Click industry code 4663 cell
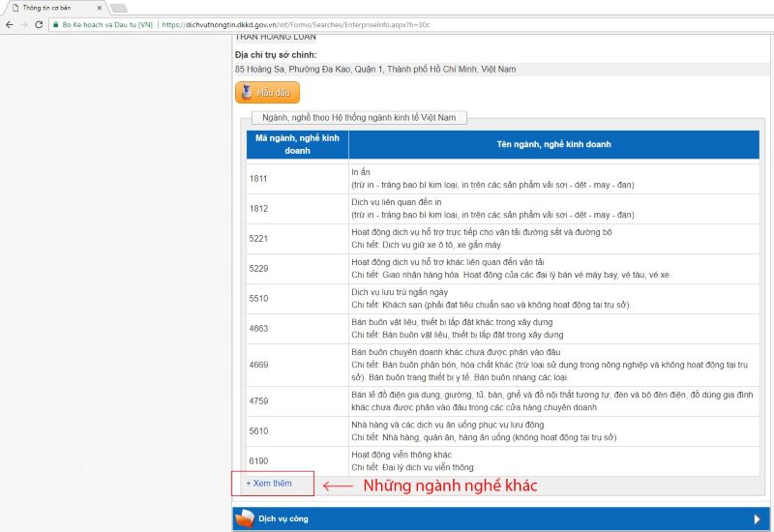The height and width of the screenshot is (532, 774). point(298,329)
